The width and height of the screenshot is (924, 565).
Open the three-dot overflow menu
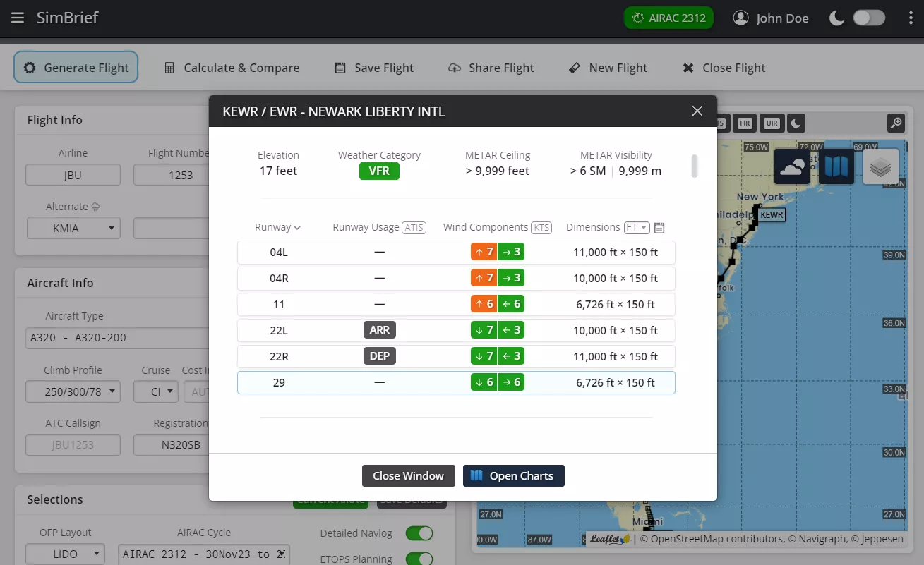pyautogui.click(x=911, y=18)
